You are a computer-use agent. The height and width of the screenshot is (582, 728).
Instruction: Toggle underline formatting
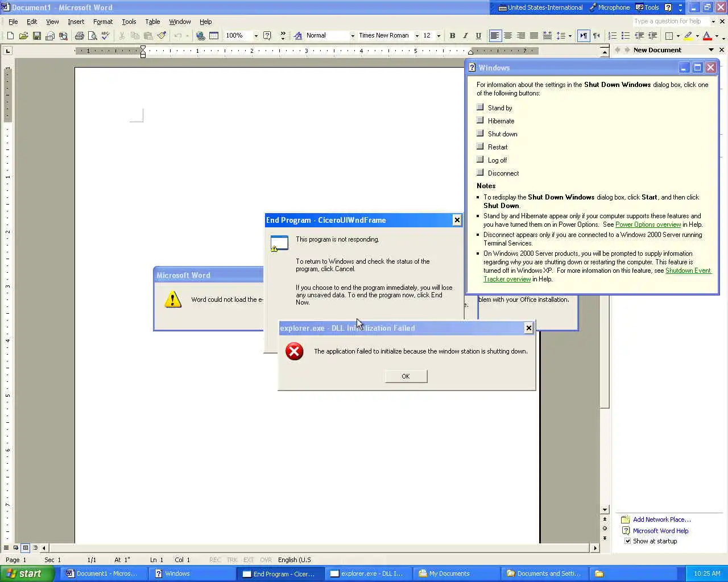coord(478,36)
